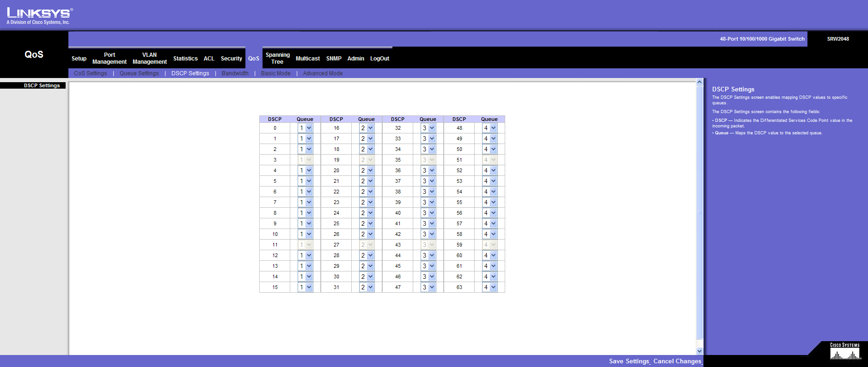Click the Linksys logo
The image size is (868, 367).
tap(39, 16)
